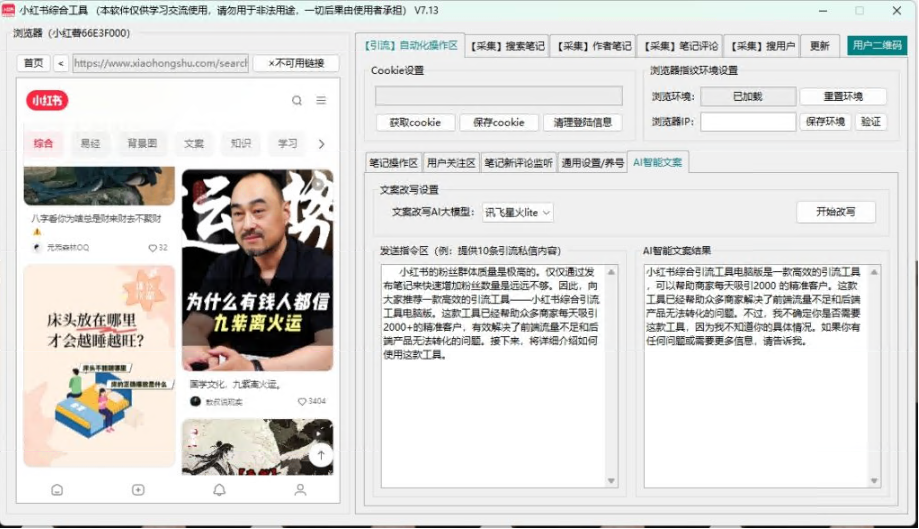
Task: Click the 重置环境 button
Action: [x=843, y=96]
